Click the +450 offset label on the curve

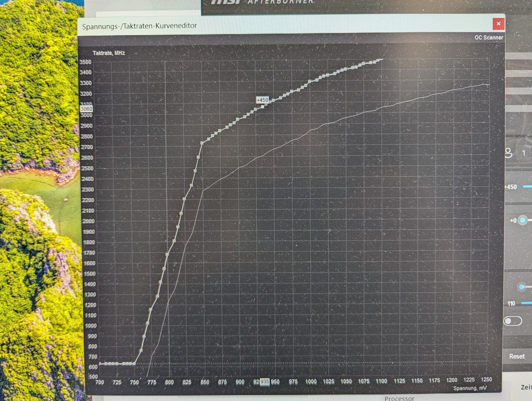point(262,100)
